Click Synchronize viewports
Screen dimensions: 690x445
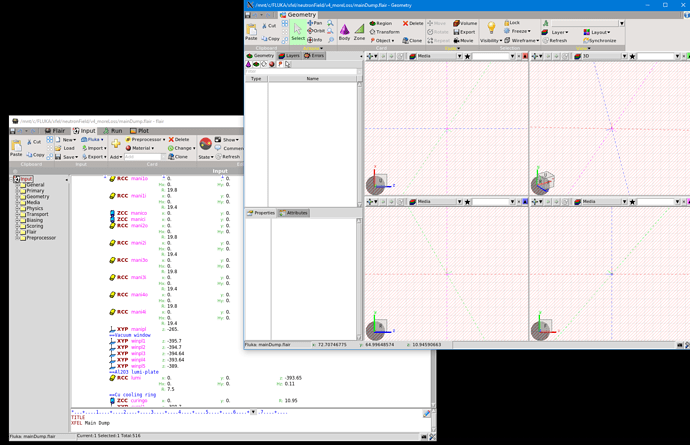[599, 40]
